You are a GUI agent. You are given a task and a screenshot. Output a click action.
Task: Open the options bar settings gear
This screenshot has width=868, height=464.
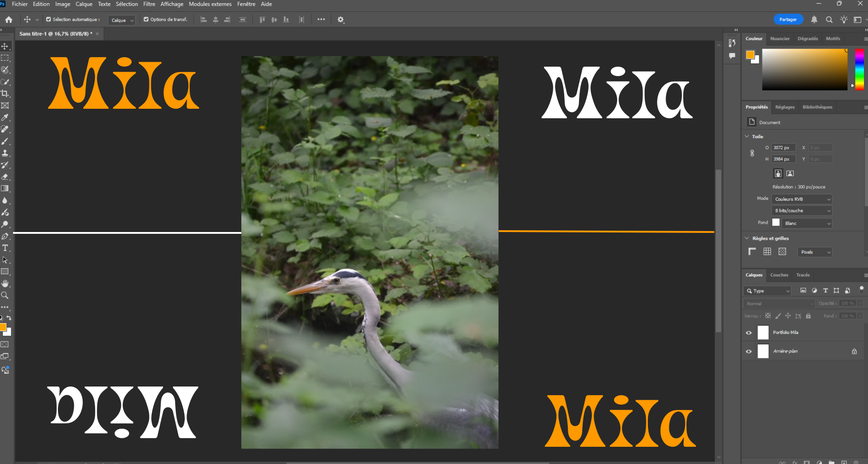pyautogui.click(x=341, y=19)
